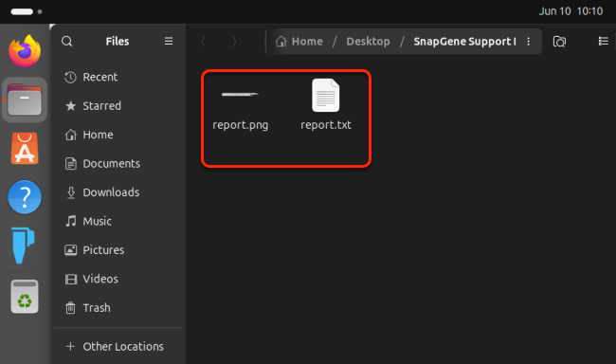This screenshot has height=364, width=616.
Task: Open Other Locations in the sidebar
Action: 118,346
